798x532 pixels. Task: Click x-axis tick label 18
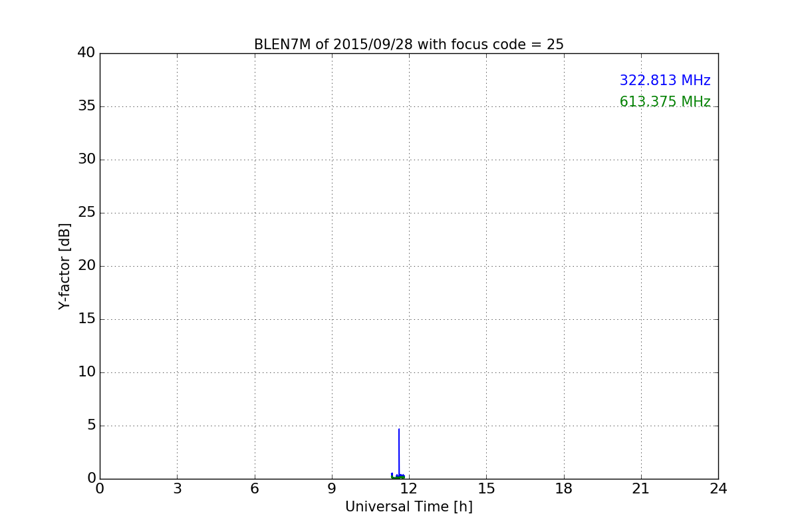[564, 489]
